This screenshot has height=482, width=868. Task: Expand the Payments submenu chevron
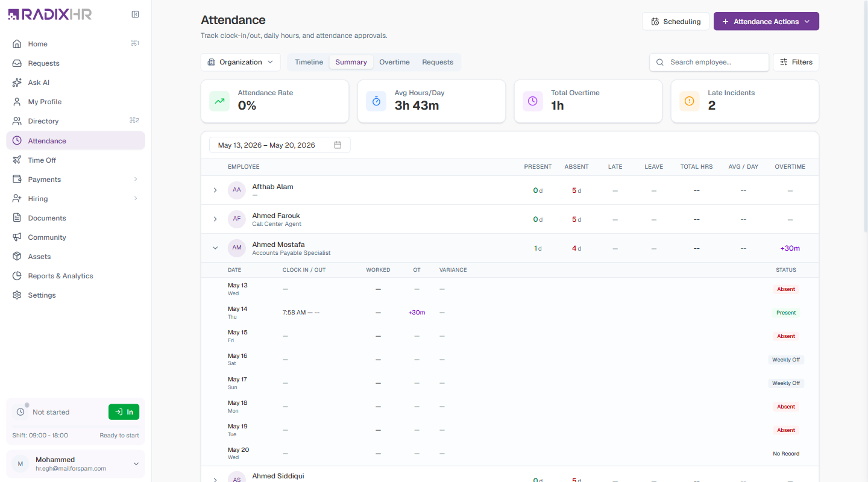136,180
